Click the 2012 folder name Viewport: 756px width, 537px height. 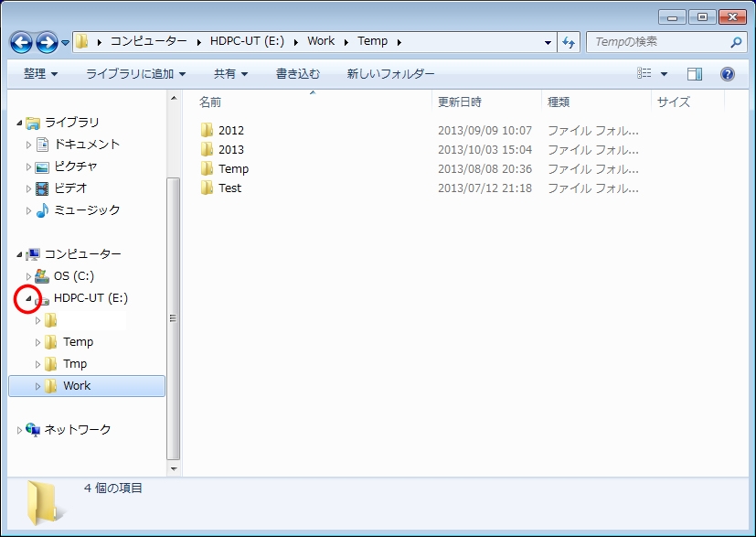231,130
